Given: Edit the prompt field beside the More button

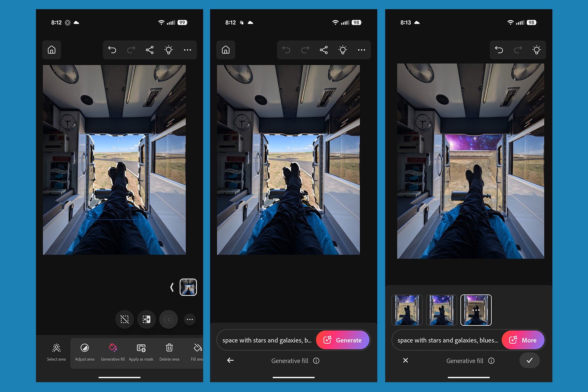Looking at the screenshot, I should [447, 340].
